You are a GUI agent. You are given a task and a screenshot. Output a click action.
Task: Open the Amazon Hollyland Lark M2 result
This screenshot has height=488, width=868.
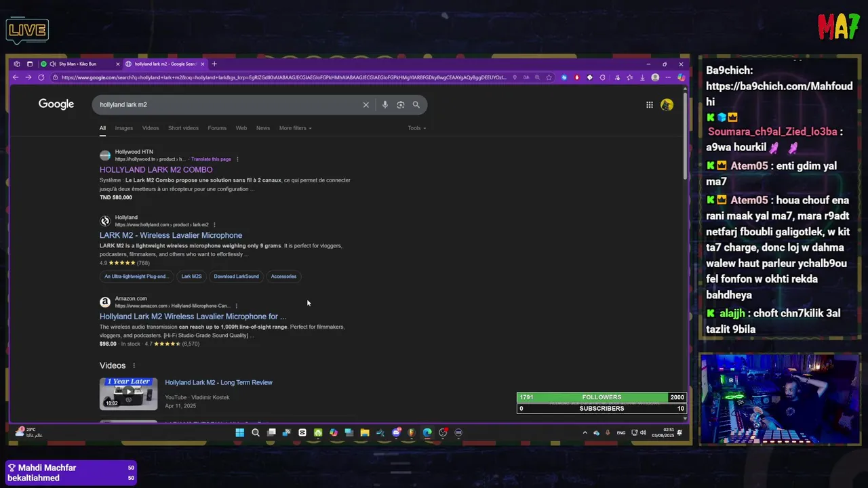[193, 317]
